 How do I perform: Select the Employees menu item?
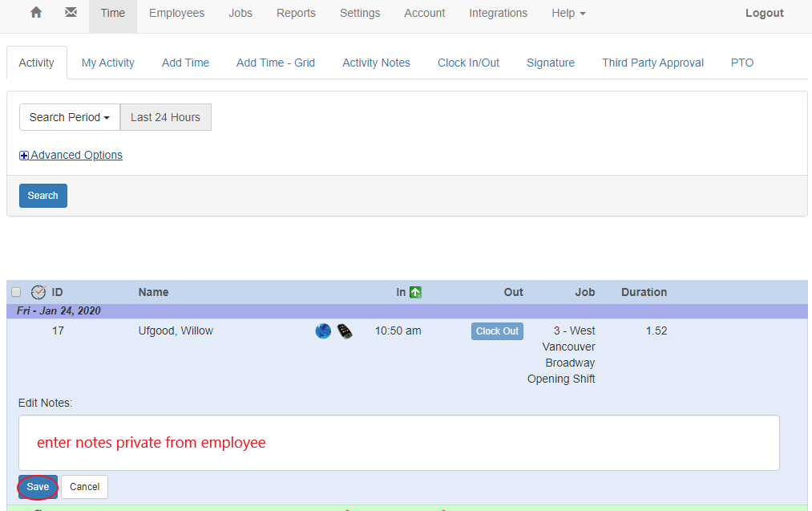pyautogui.click(x=176, y=13)
